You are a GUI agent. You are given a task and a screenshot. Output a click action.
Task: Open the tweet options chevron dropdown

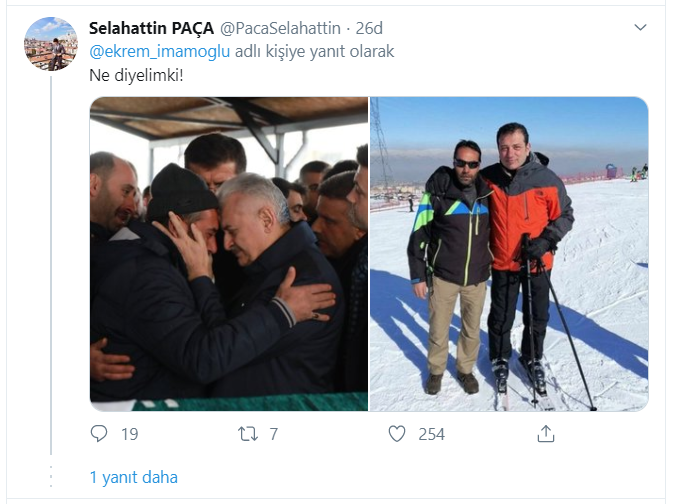coord(641,27)
